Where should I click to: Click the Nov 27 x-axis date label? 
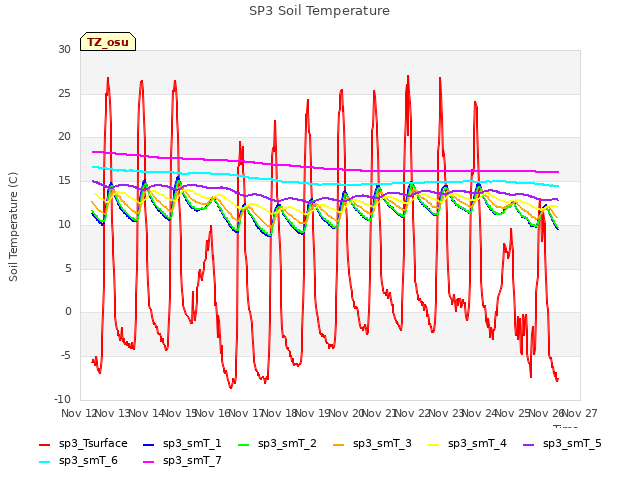coord(580,413)
